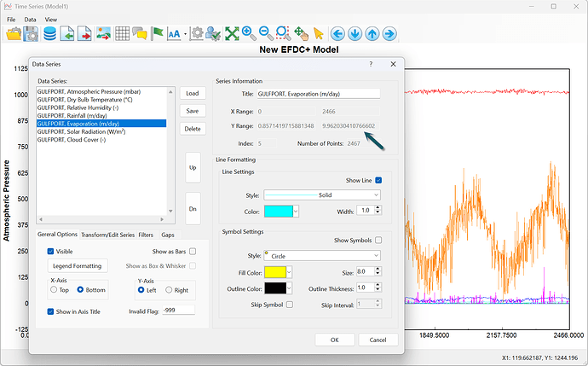Select the zoom box magnifier icon
The image size is (588, 366).
pyautogui.click(x=284, y=34)
